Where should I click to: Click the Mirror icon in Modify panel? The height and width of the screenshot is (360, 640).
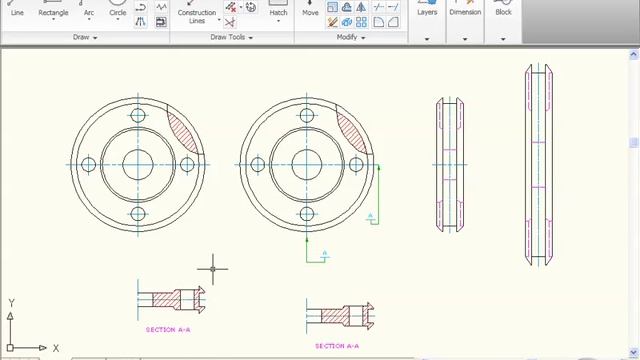coord(361,7)
